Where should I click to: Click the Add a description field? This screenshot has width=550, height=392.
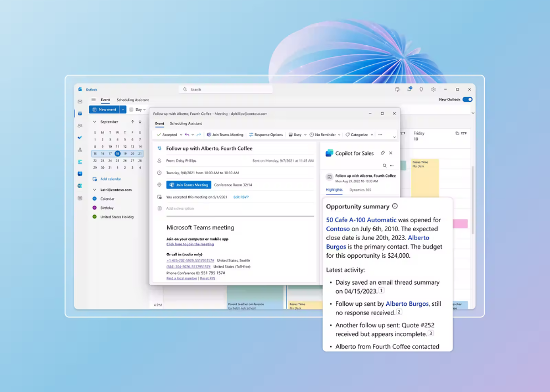pos(180,208)
